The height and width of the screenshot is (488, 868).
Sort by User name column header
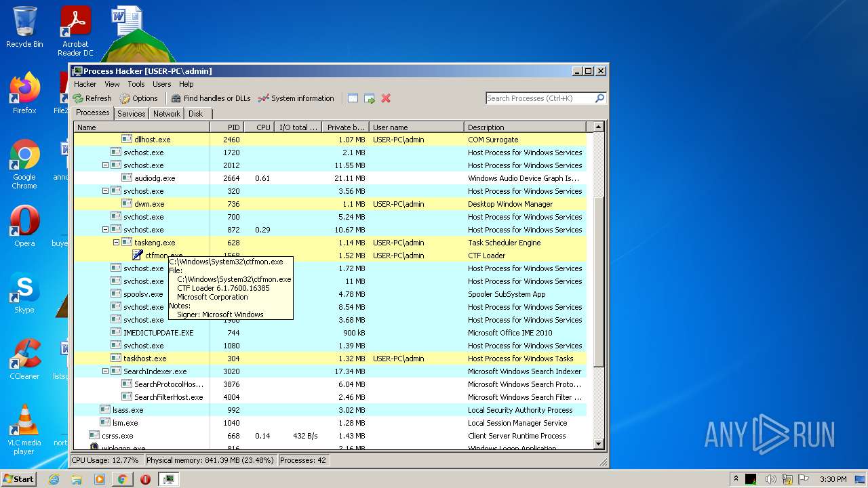tap(416, 127)
